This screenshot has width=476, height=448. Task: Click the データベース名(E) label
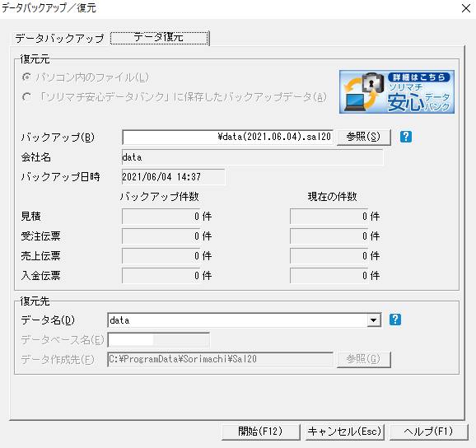point(63,340)
